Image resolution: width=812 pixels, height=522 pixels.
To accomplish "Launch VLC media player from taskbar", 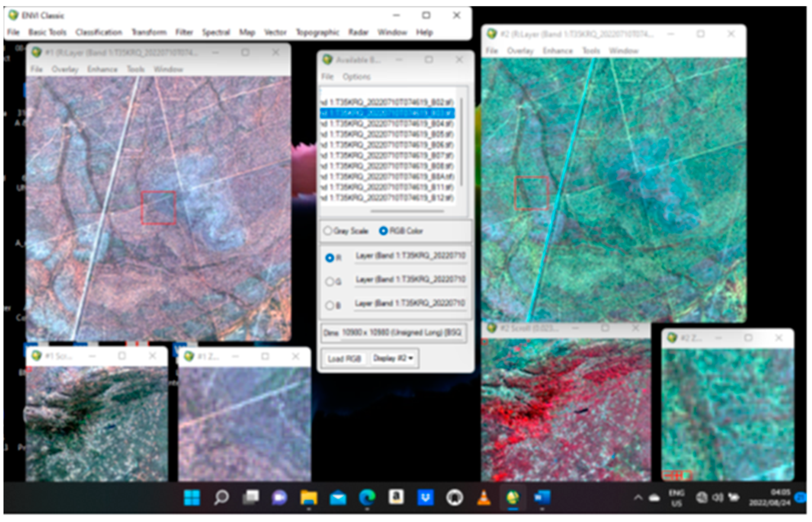I will click(x=484, y=498).
